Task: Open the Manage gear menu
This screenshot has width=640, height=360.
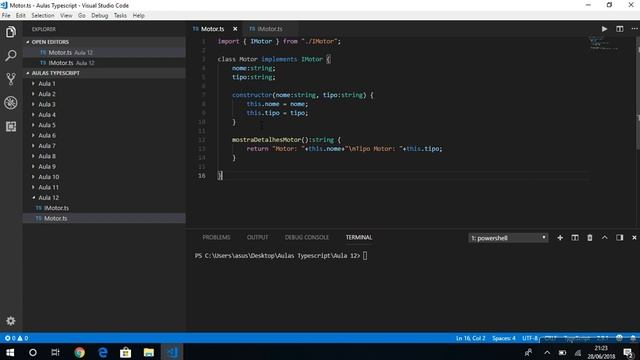Action: (x=11, y=321)
